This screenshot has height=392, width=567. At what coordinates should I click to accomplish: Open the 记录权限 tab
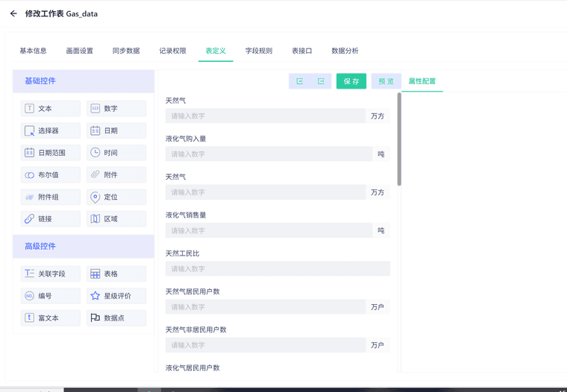tap(172, 51)
